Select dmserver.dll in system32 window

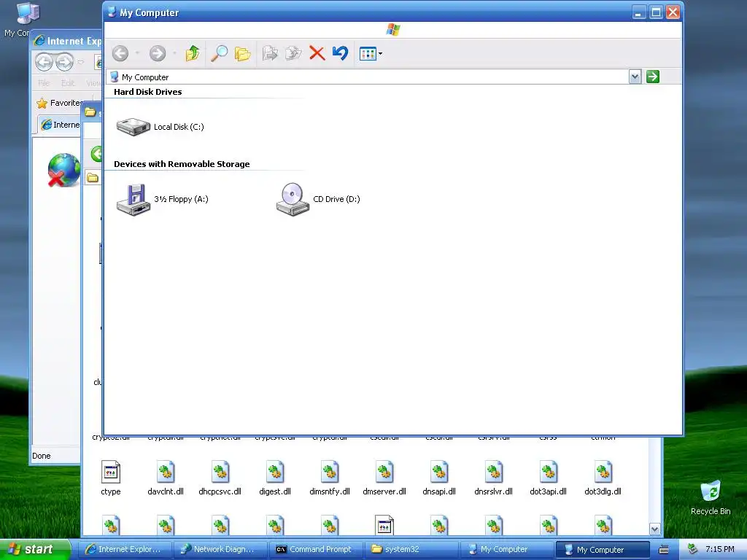[384, 478]
